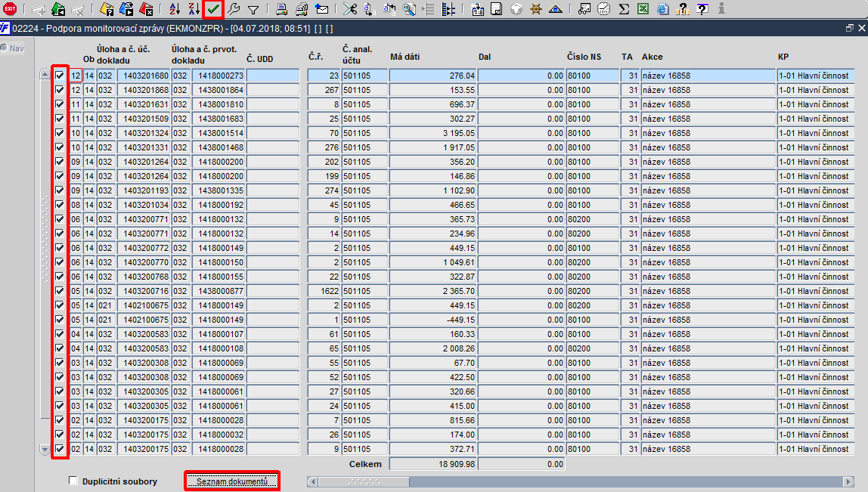Sort descending with Z-A icon

(194, 9)
